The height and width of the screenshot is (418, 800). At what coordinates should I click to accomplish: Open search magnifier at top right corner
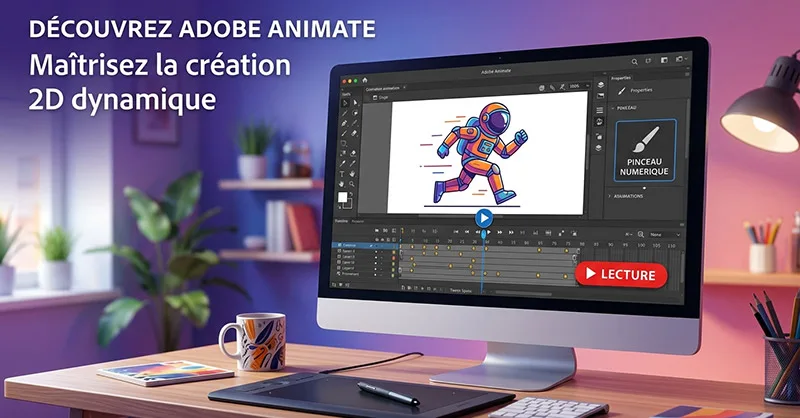click(x=635, y=62)
